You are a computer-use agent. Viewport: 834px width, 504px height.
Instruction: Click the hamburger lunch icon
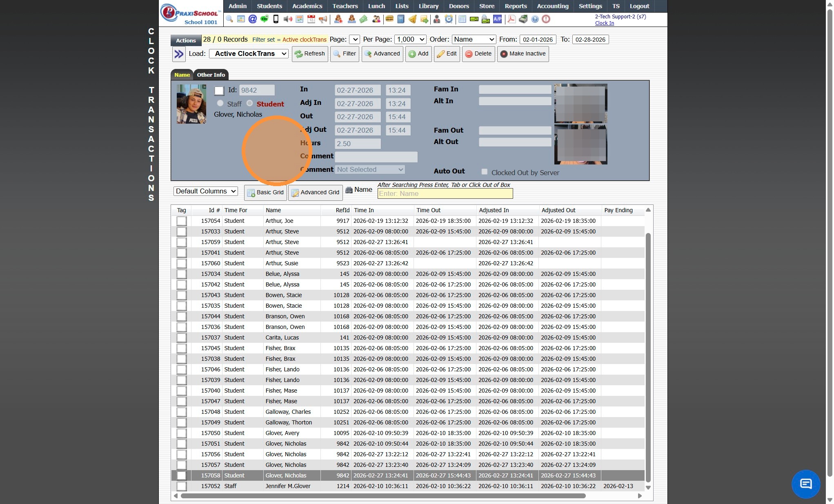(x=389, y=19)
